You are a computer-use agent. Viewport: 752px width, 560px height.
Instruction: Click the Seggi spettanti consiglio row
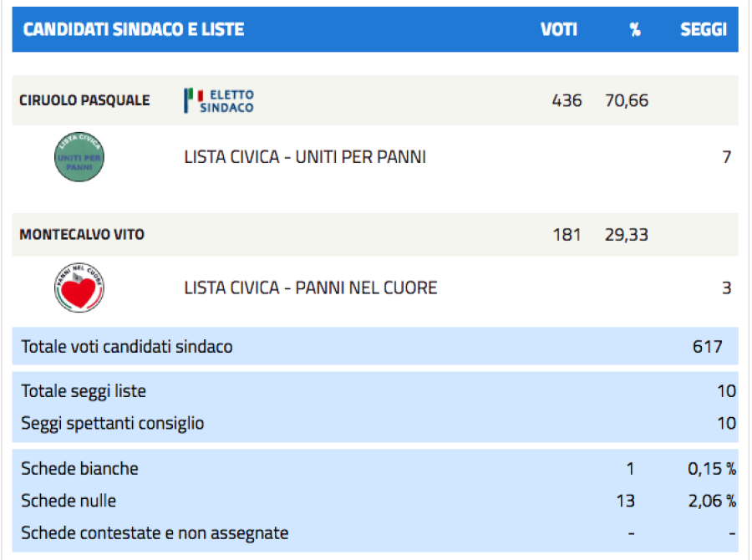coord(375,423)
